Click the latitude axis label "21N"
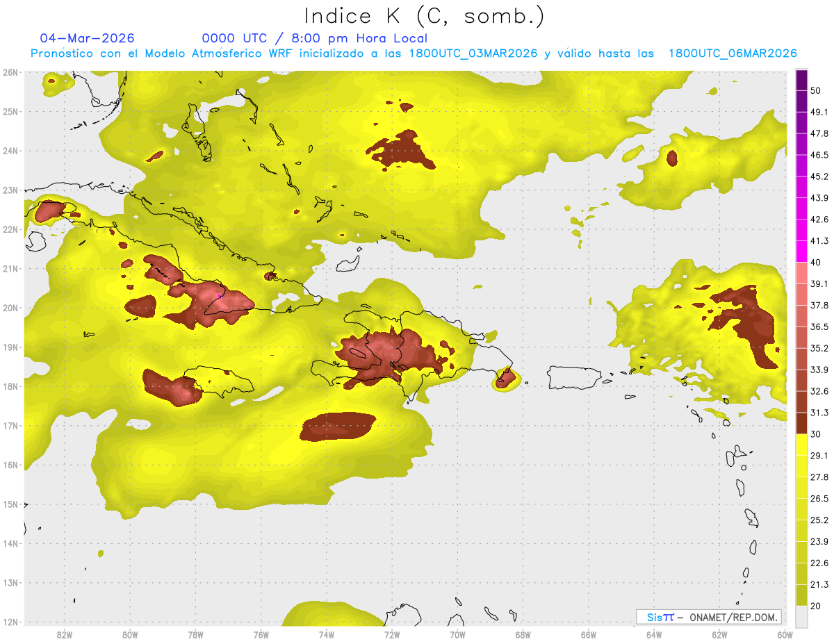Image resolution: width=834 pixels, height=644 pixels. click(10, 269)
